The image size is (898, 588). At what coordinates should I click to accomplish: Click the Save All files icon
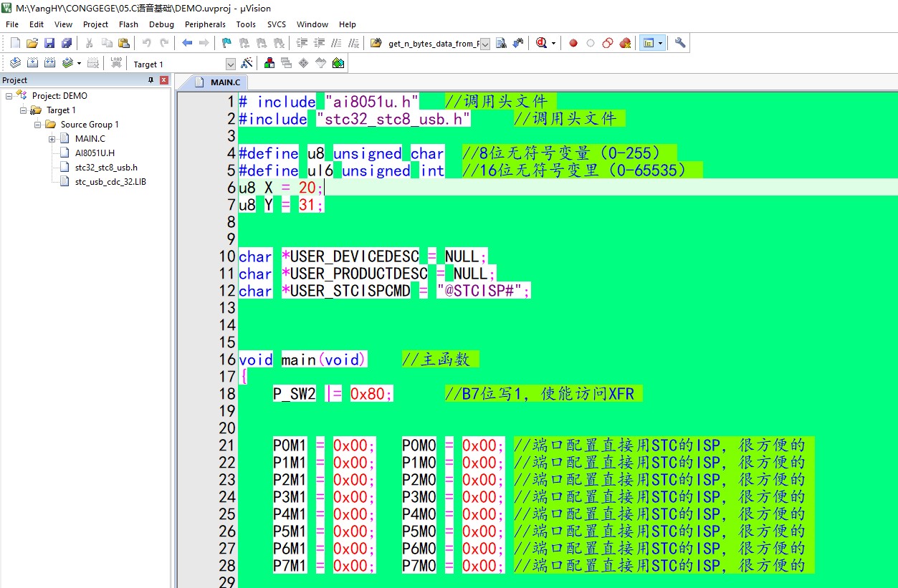point(67,43)
